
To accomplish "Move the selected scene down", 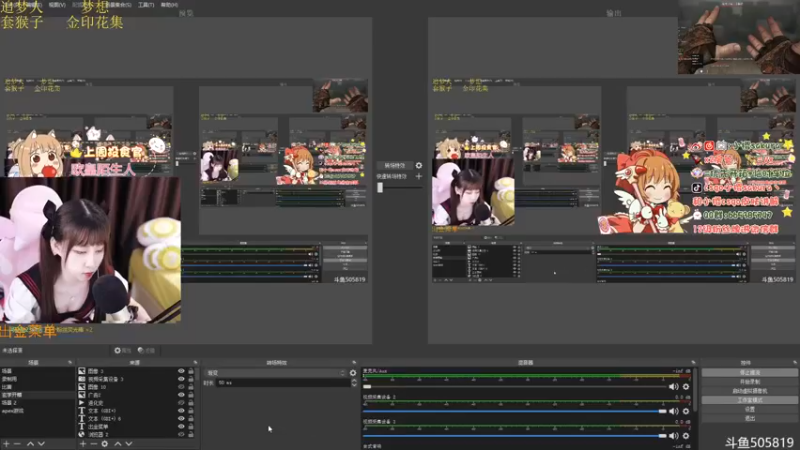I will pos(41,444).
